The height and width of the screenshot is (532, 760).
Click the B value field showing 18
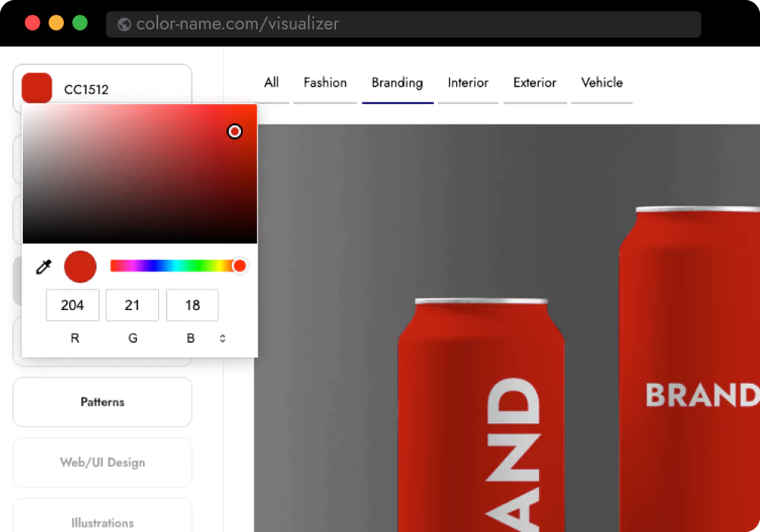click(192, 306)
